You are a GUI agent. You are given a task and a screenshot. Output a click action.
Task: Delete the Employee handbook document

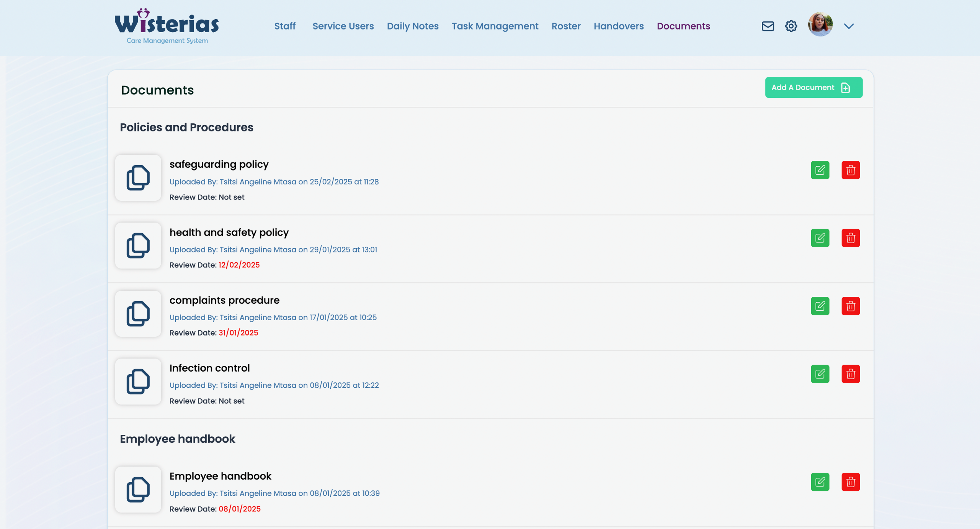pos(850,482)
